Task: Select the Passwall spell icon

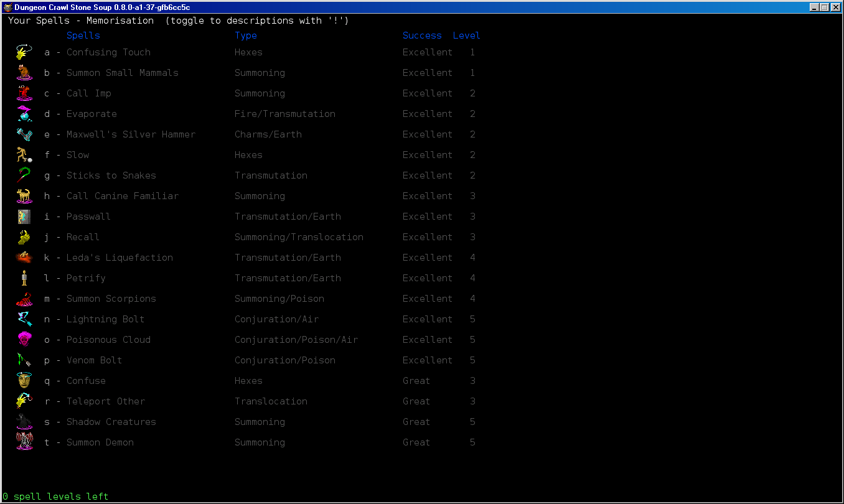Action: coord(24,217)
